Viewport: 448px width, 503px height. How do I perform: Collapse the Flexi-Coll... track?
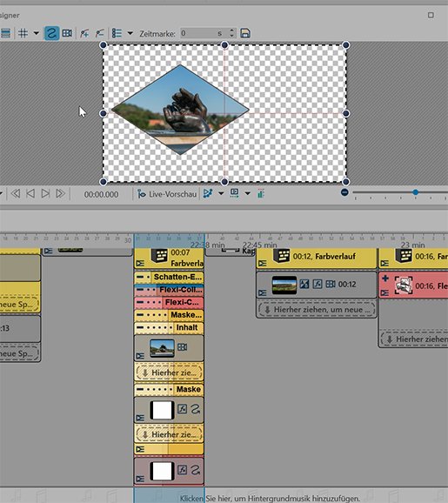[x=140, y=290]
